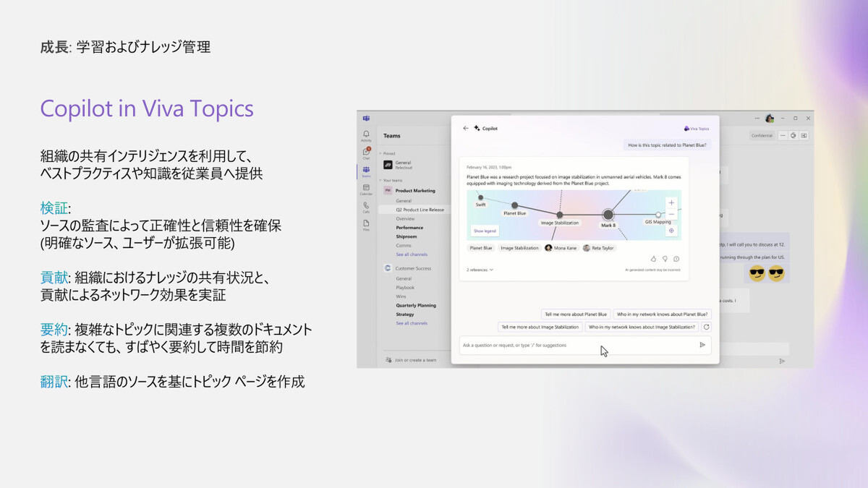Click the meeting ellipsis next to Confidential
Image resolution: width=868 pixels, height=488 pixels.
[x=783, y=135]
